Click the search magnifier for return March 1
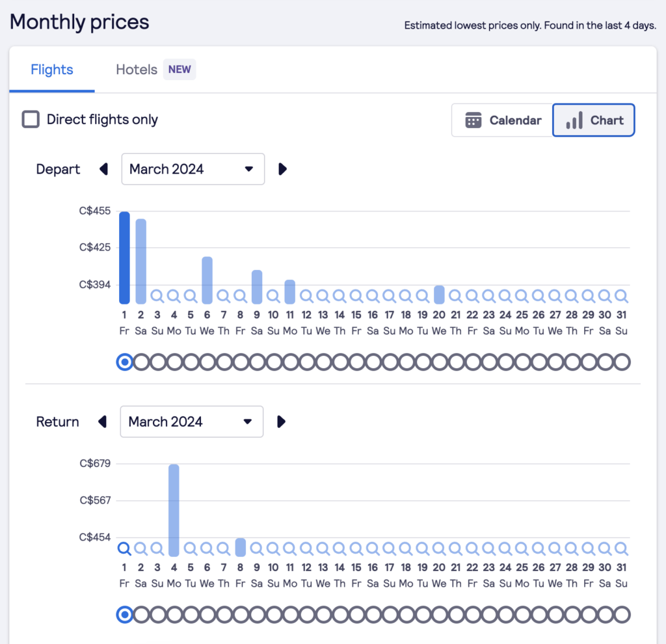Viewport: 666px width, 644px height. (124, 548)
